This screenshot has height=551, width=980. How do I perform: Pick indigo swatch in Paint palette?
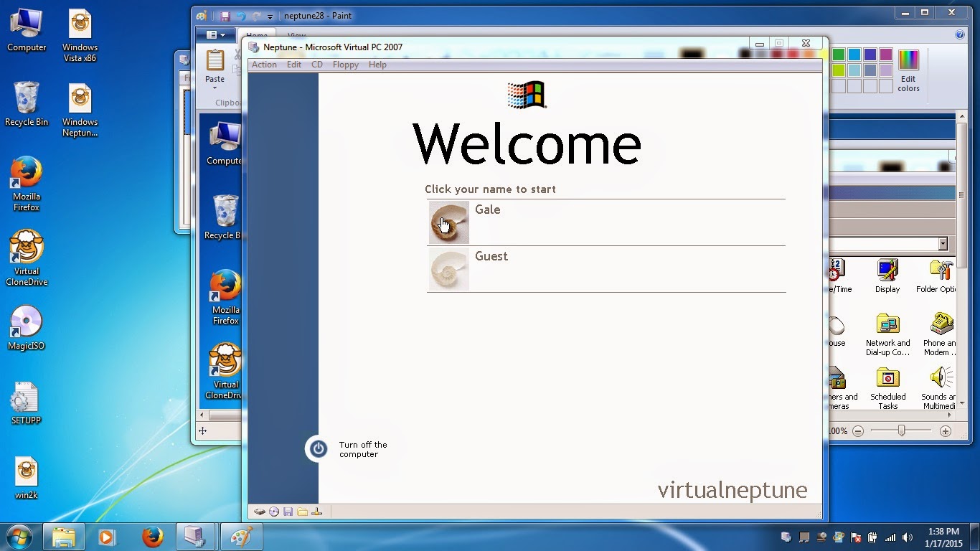(870, 55)
